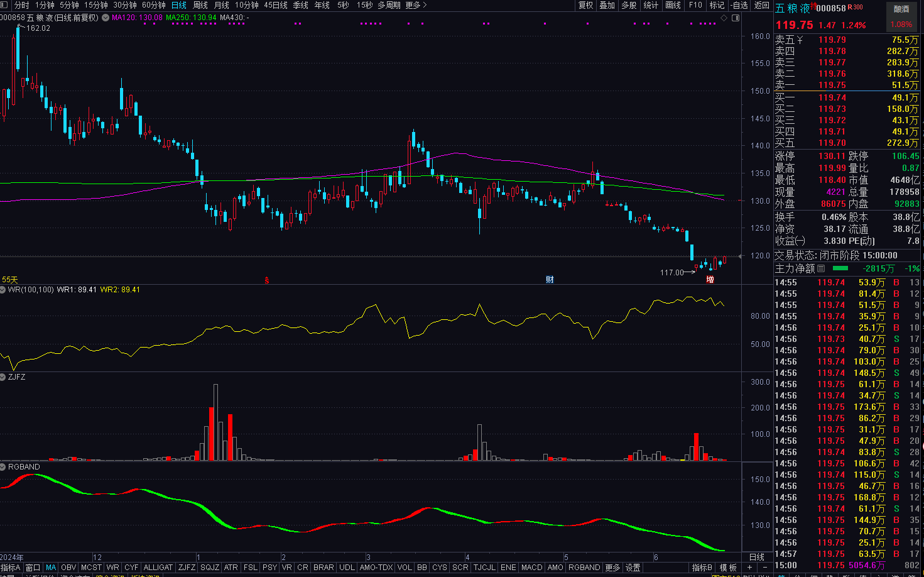Select the OBV indicator tab
Viewport: 924px width, 577px height.
click(68, 568)
